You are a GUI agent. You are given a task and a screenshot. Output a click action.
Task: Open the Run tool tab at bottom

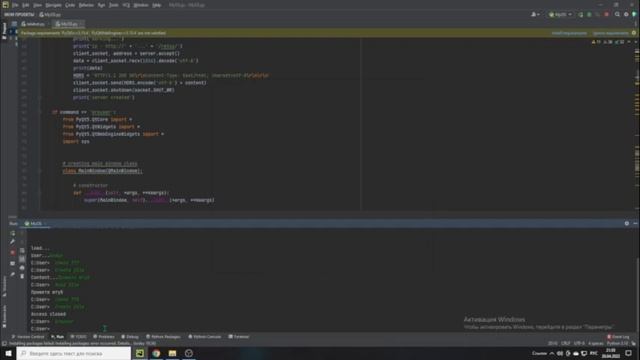(58, 337)
